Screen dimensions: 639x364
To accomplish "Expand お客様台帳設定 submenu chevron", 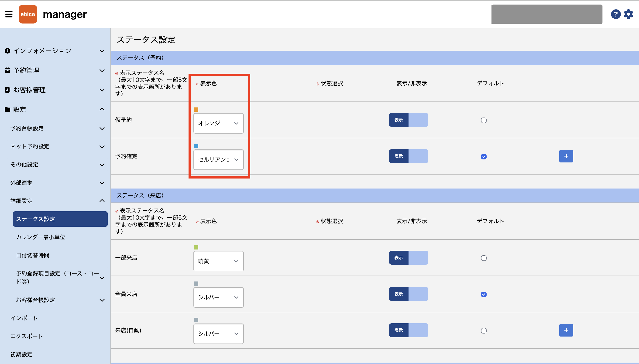I will pos(102,300).
